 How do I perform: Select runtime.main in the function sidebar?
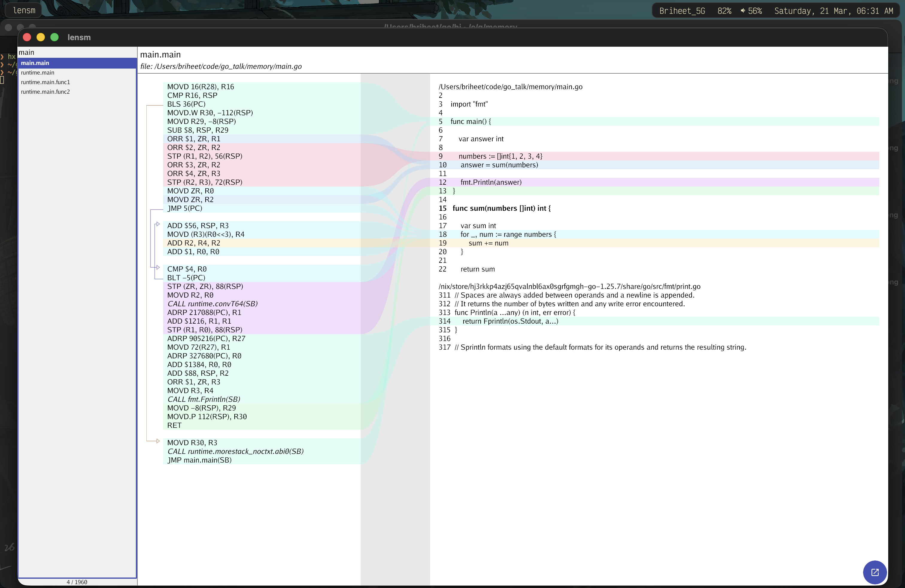coord(37,72)
